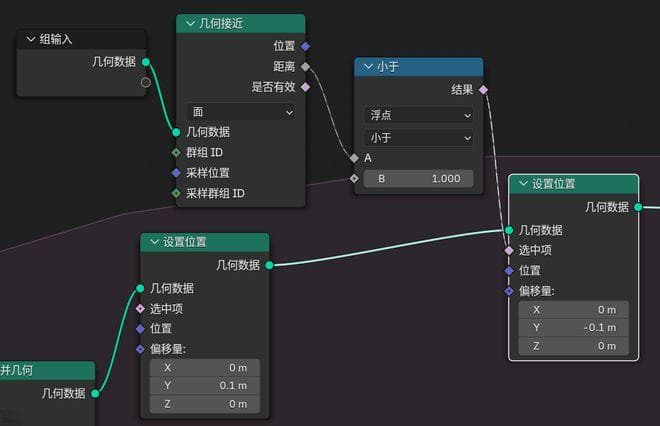Click 选中项 input socket of right 设置位置
This screenshot has height=426, width=660.
(509, 250)
